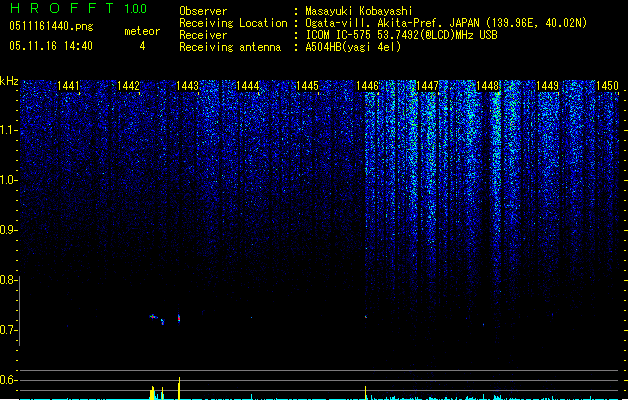The image size is (629, 400).
Task: Click time marker 1442
Action: 128,86
